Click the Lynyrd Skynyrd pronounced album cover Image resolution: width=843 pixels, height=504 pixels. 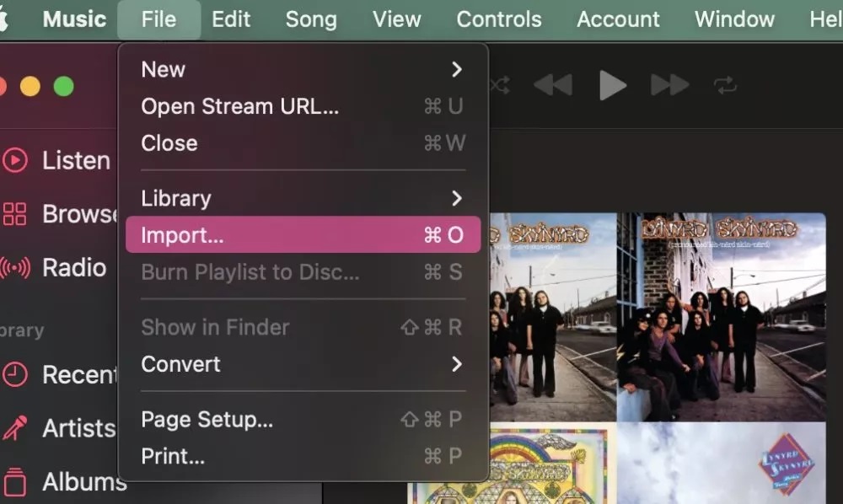[x=721, y=312]
